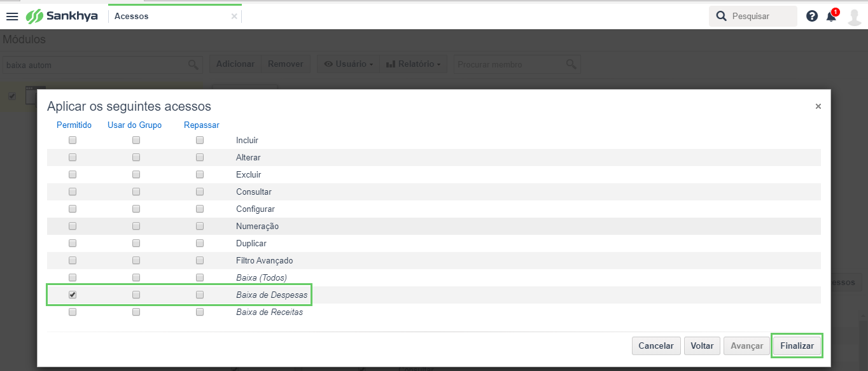Click the Cancelar button
Screen dimensions: 868x371
coord(656,346)
